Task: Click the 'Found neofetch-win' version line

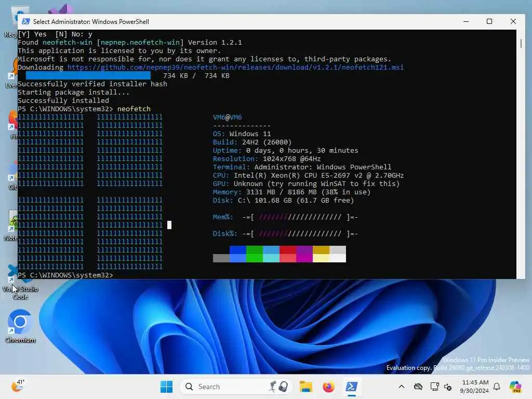Action: (x=129, y=43)
